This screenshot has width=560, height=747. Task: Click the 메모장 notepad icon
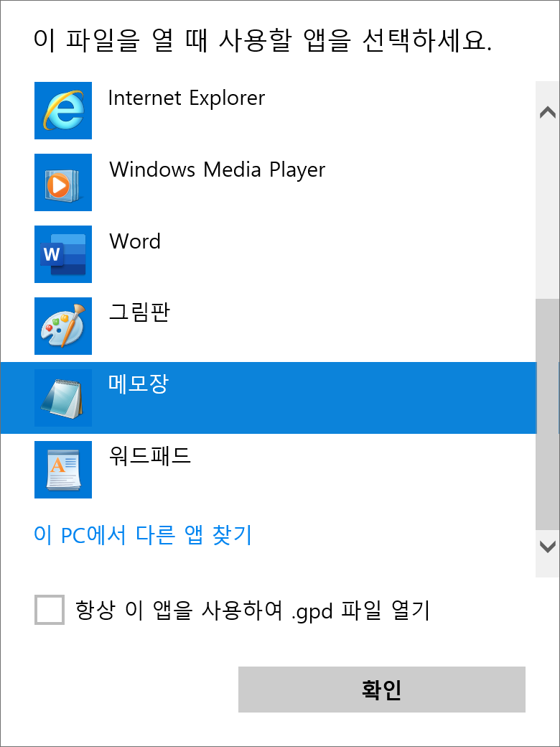(x=63, y=398)
